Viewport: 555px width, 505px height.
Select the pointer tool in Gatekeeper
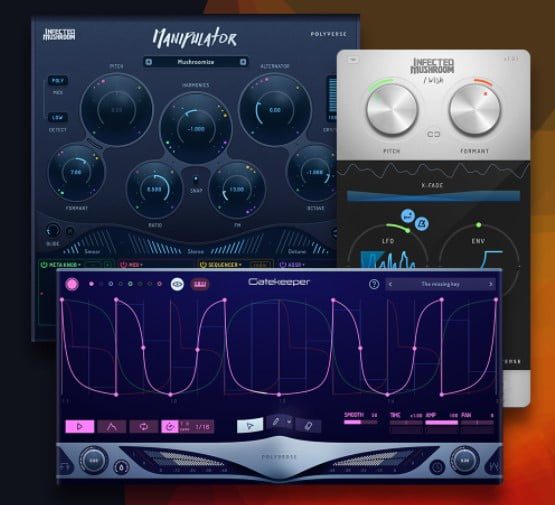tap(250, 426)
